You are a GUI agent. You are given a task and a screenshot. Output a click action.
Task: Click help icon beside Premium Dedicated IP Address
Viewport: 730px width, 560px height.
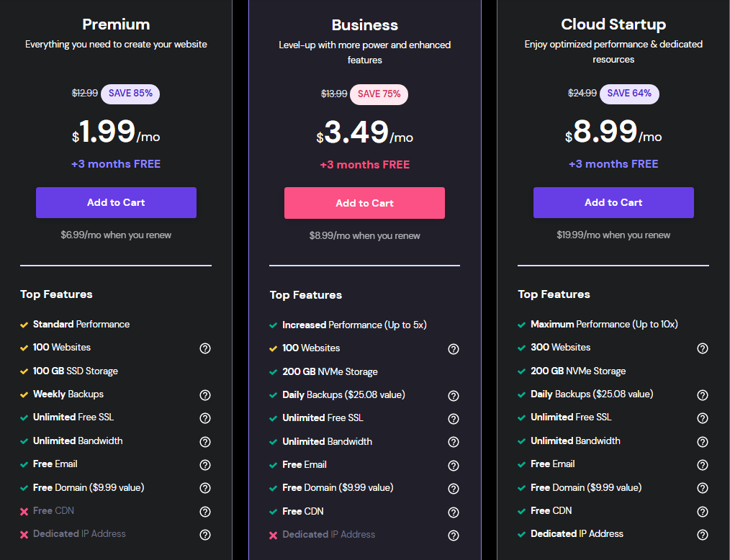(205, 535)
